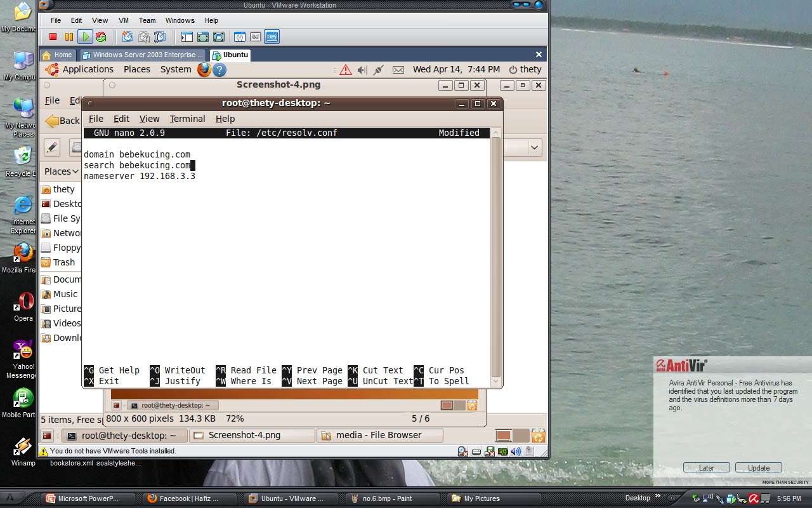Viewport: 812px width, 508px height.
Task: Click the root@thety-desktop taskbar button
Action: pos(124,436)
